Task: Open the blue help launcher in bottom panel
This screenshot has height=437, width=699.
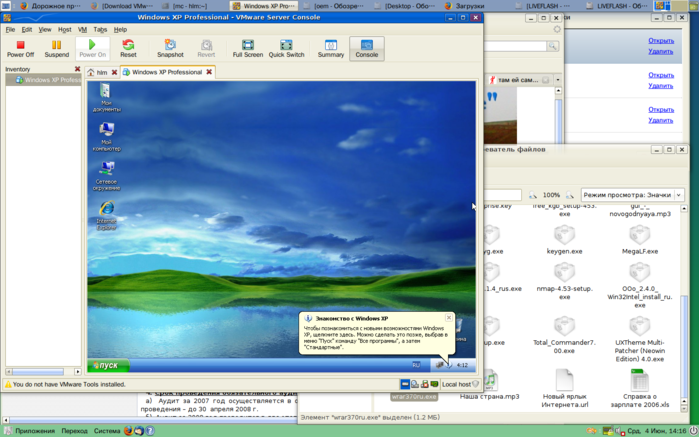Action: coord(150,431)
